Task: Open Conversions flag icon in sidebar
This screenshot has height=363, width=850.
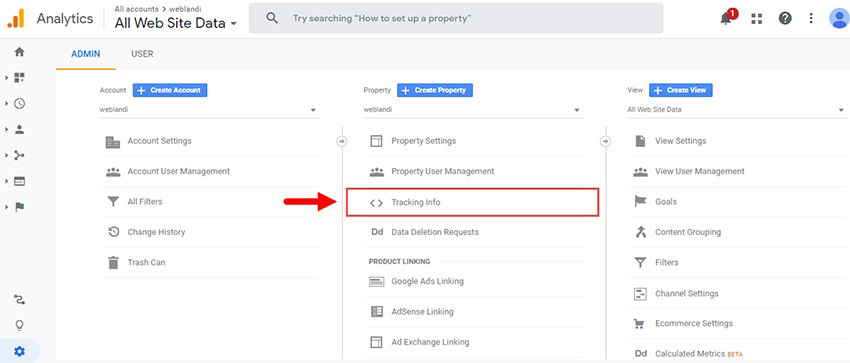Action: 20,207
